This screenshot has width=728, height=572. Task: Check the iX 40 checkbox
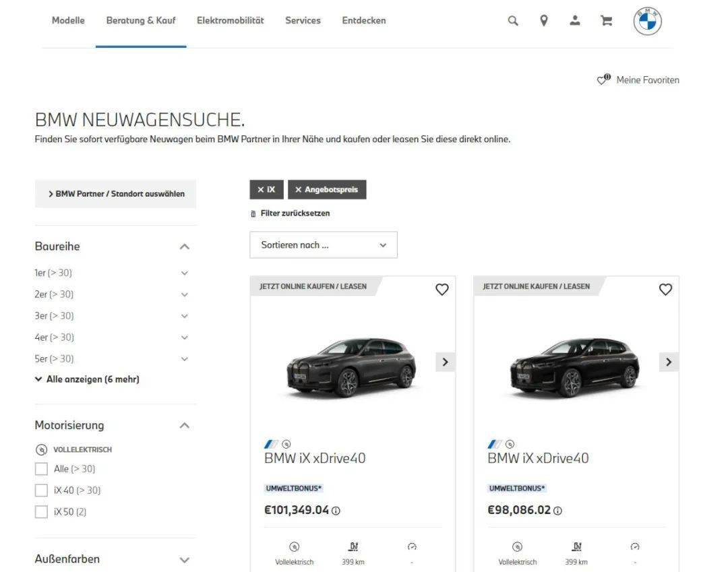point(41,490)
